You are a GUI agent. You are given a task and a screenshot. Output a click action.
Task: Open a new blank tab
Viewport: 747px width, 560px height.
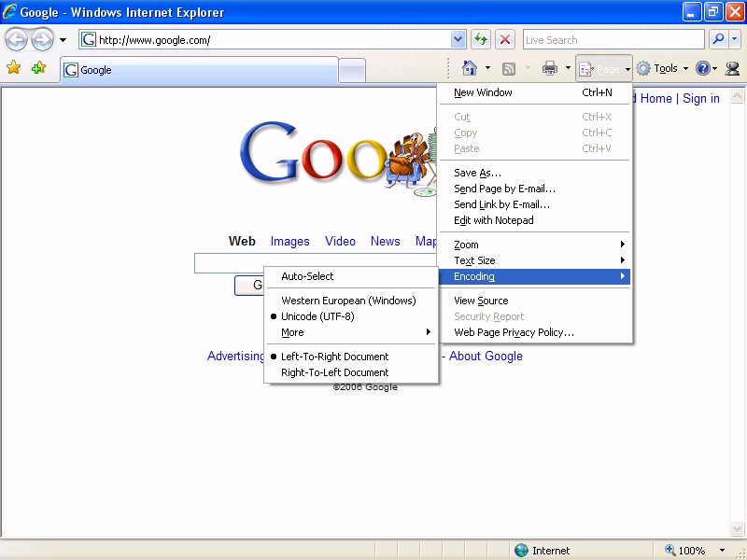coord(352,71)
